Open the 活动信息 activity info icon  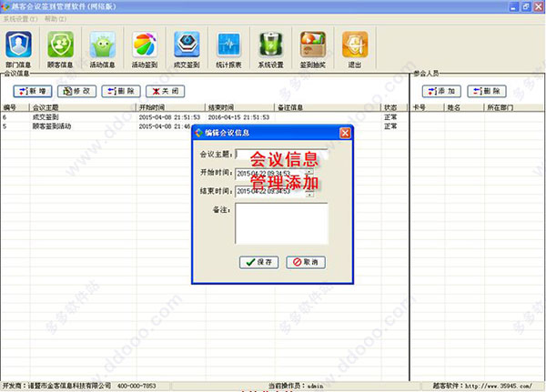[102, 48]
